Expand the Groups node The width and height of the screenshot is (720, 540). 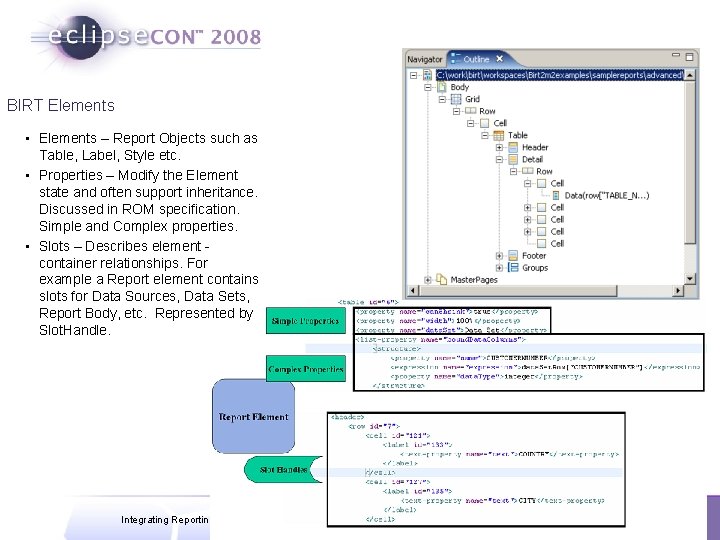(499, 268)
